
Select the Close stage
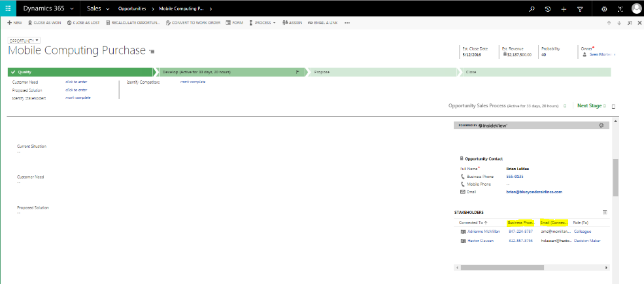point(536,72)
